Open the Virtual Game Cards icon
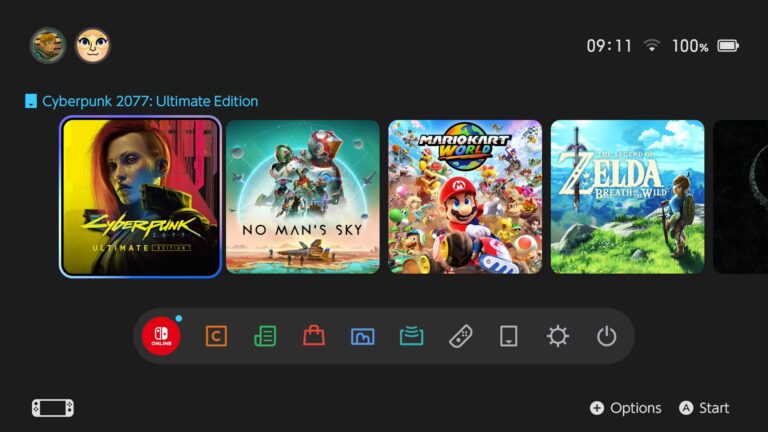 [508, 336]
